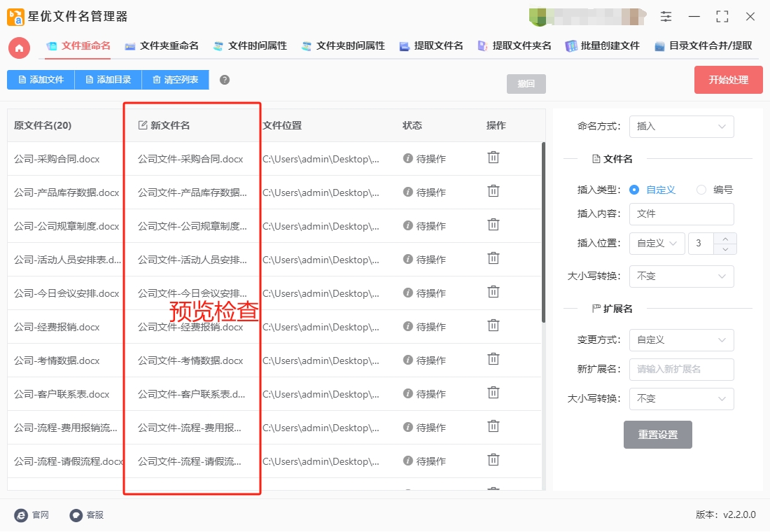This screenshot has height=532, width=770.
Task: Delete row 公司-公司规章制度.docx with trash icon
Action: [x=493, y=225]
